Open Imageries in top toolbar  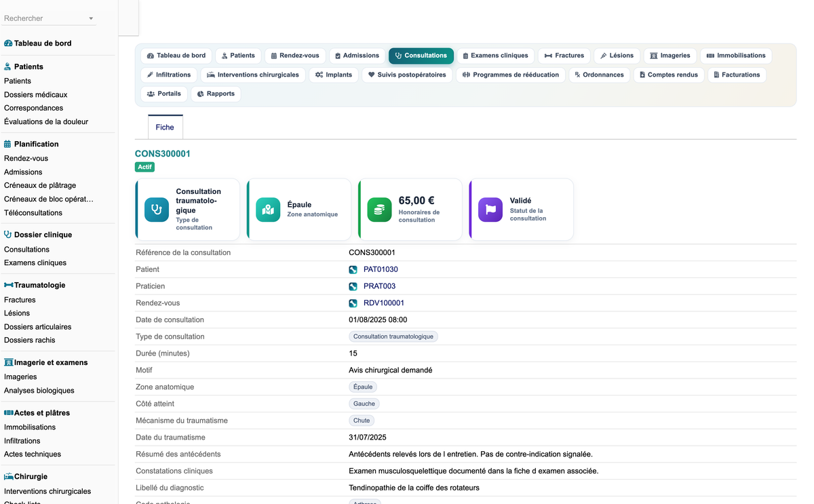670,56
